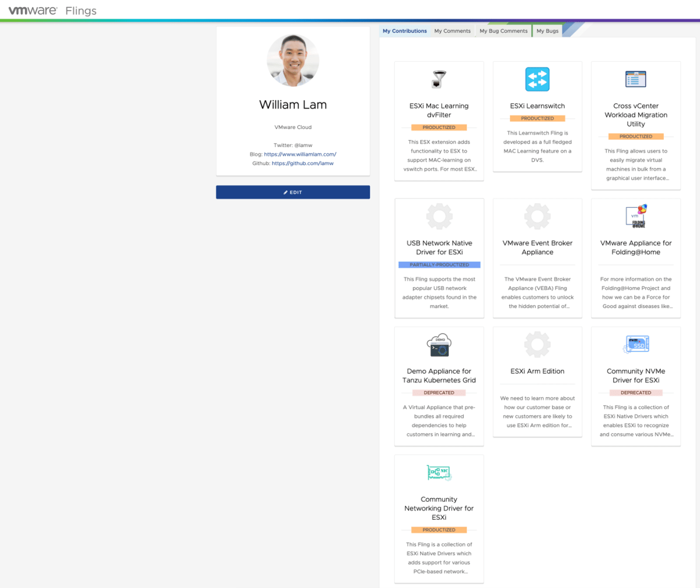Click the Productized badge on Community Networking Driver
700x588 pixels.
coord(439,530)
